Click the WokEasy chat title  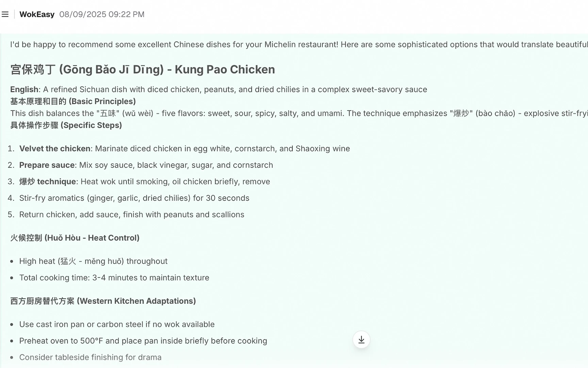coord(37,14)
